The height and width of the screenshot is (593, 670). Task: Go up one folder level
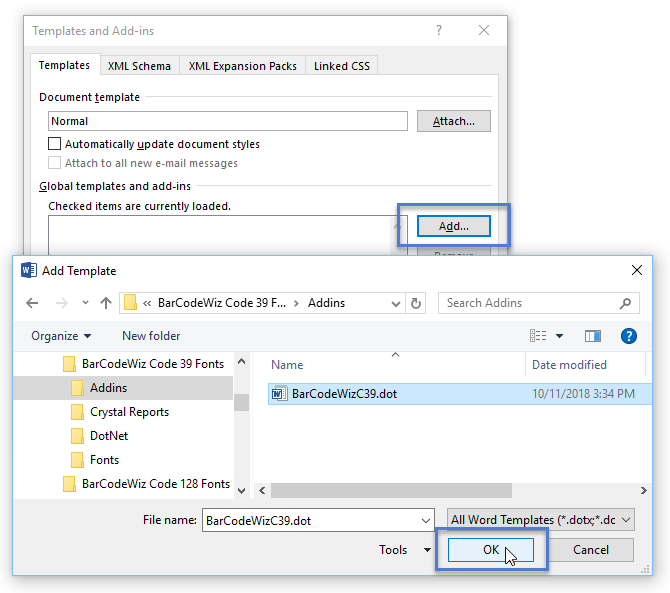pos(106,303)
